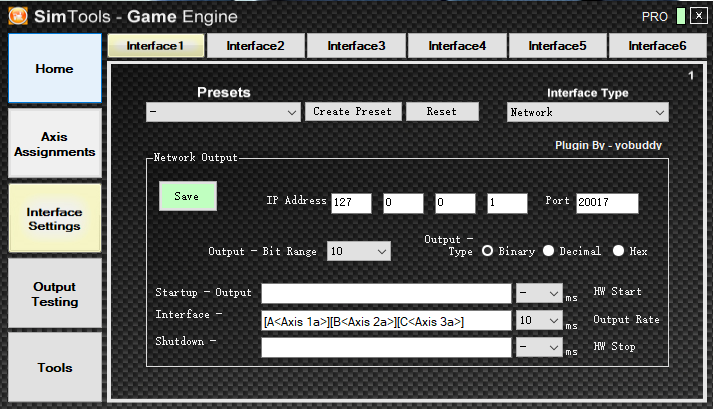The height and width of the screenshot is (409, 713).
Task: Go to the Home section
Action: (x=55, y=68)
